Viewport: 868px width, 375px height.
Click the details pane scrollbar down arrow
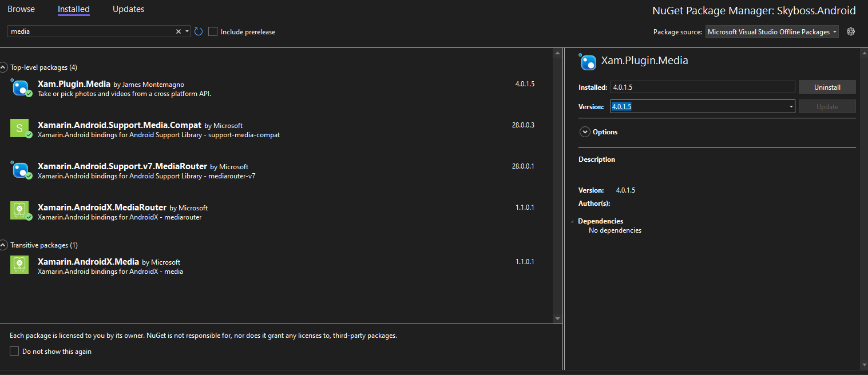click(x=863, y=364)
